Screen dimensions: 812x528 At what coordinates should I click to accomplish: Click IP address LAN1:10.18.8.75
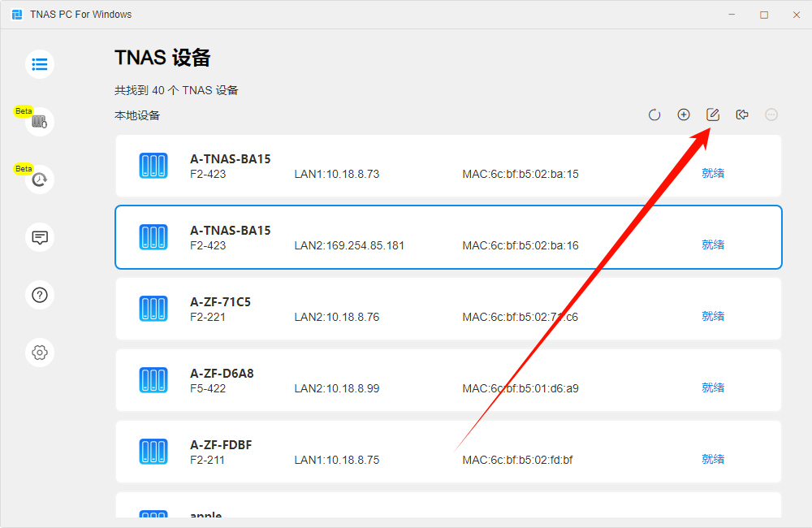click(337, 460)
